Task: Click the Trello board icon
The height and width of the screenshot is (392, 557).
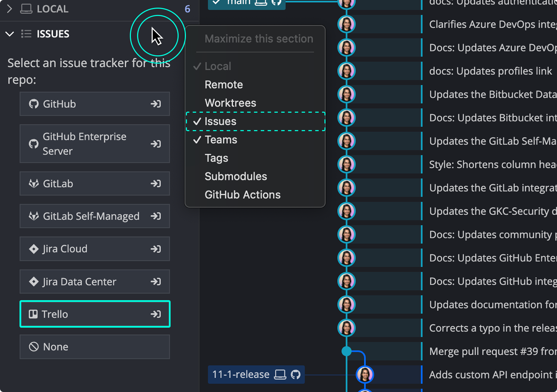Action: point(33,314)
